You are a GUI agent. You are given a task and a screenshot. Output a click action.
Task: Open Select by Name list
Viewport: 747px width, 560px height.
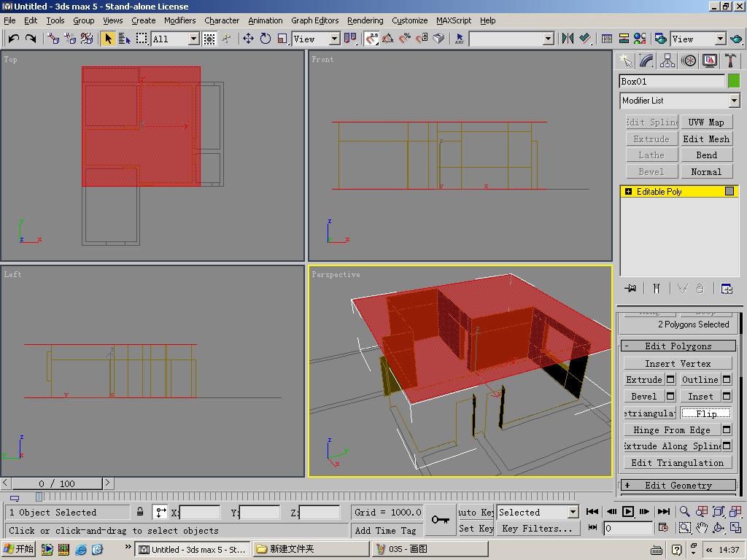point(124,39)
